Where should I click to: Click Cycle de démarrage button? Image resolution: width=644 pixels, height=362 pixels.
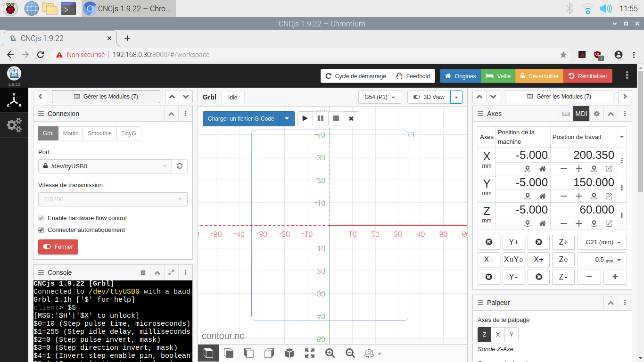(356, 76)
